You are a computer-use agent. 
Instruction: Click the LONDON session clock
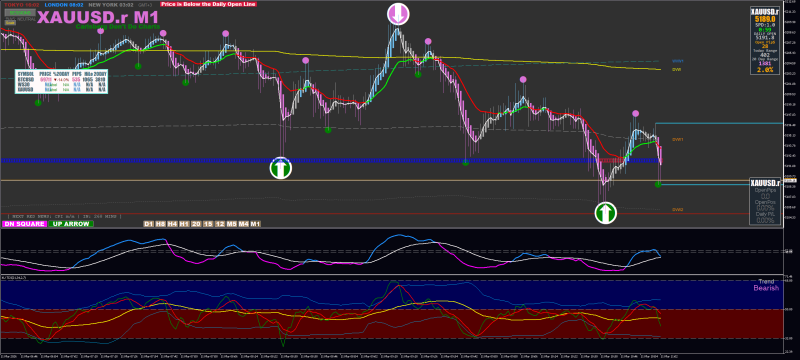64,5
